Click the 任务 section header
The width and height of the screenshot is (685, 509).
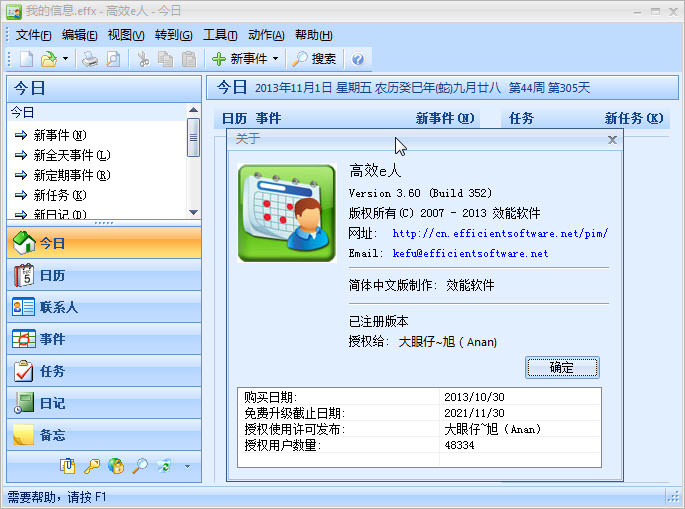(521, 118)
